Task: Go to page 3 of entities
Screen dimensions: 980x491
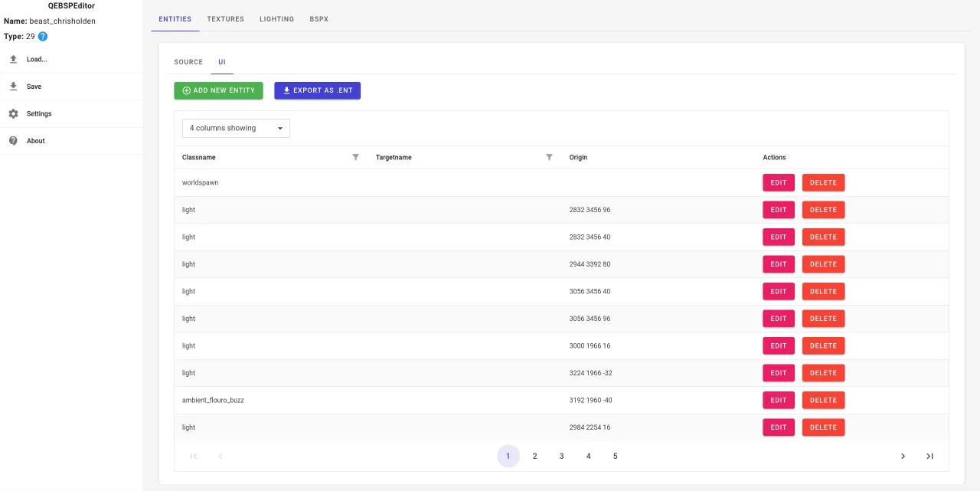Action: [561, 456]
